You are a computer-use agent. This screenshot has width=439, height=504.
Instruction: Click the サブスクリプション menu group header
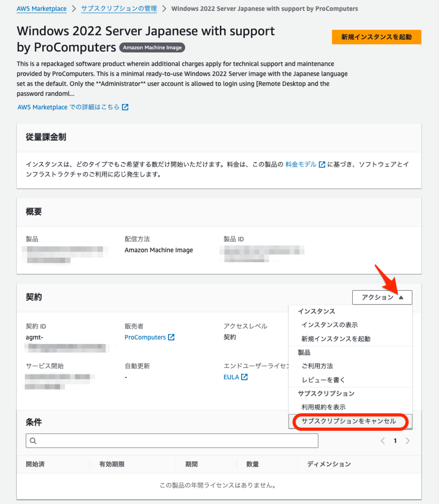click(x=326, y=393)
